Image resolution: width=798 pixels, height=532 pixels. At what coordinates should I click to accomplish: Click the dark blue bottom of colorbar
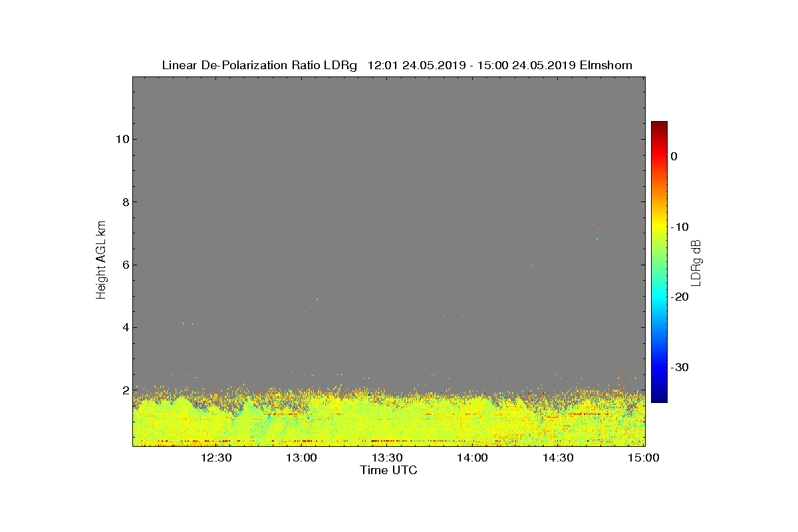[x=659, y=398]
